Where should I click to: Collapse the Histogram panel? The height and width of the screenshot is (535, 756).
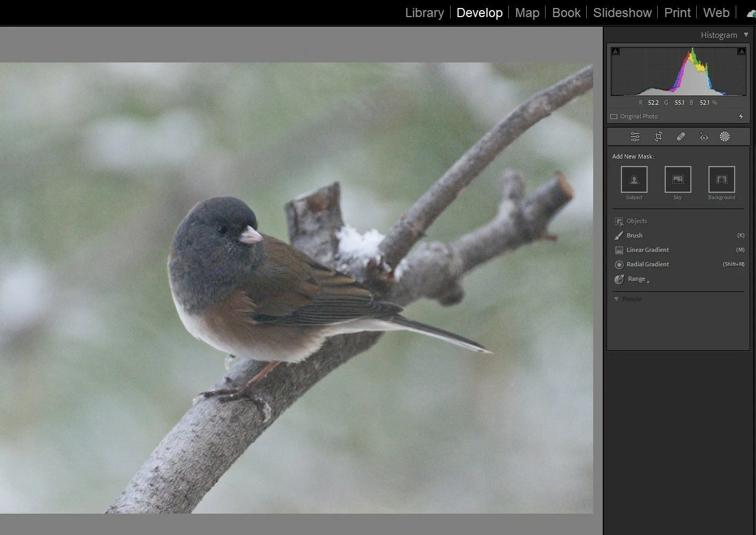746,35
